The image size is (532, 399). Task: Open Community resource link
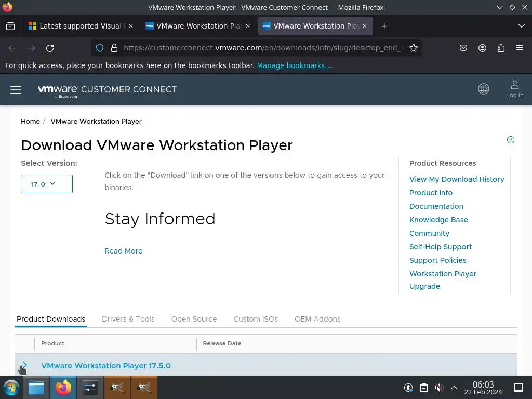tap(429, 233)
